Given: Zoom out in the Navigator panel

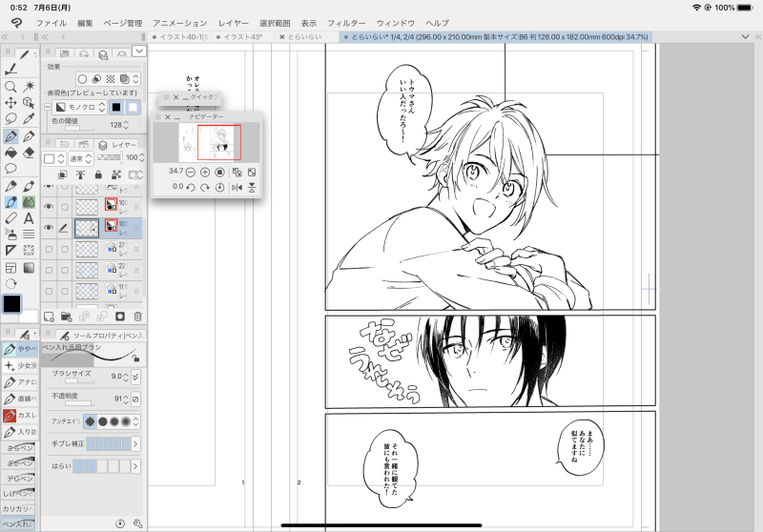Looking at the screenshot, I should 191,173.
